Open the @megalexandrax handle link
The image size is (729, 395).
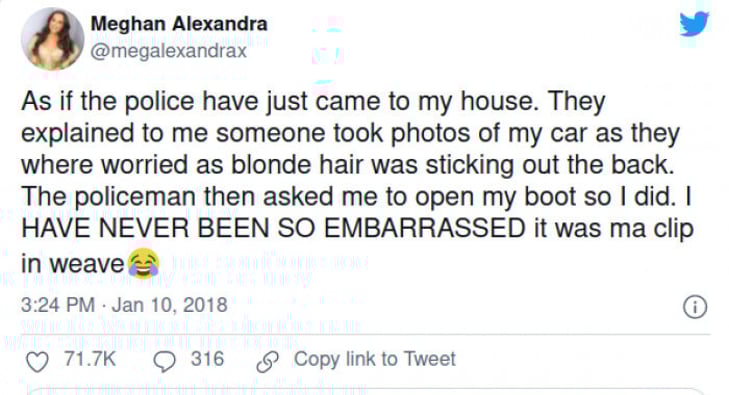coord(168,51)
